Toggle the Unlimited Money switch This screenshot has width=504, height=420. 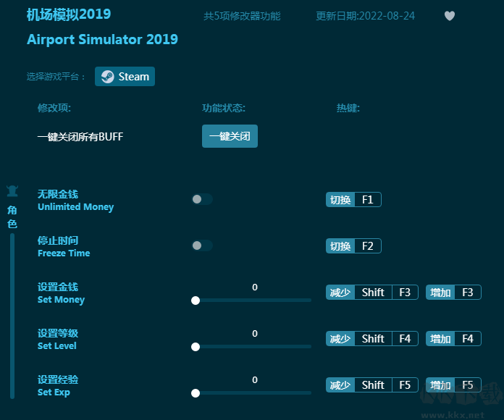pos(201,199)
